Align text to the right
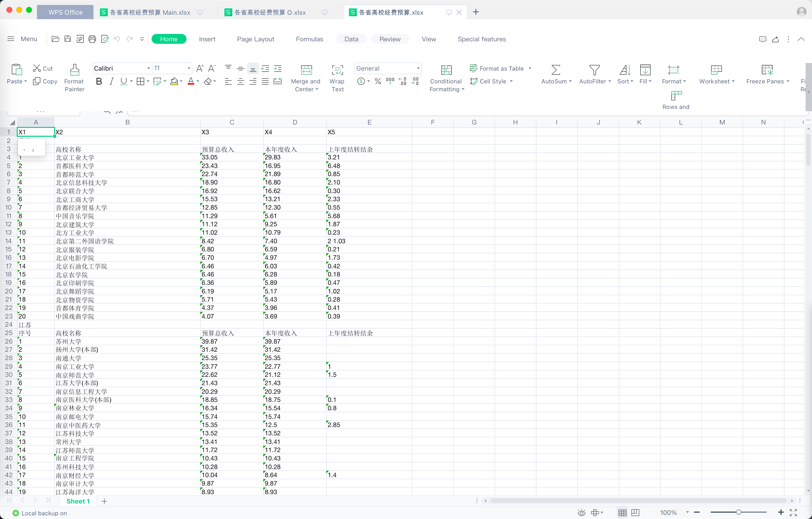This screenshot has width=812, height=519. [253, 81]
